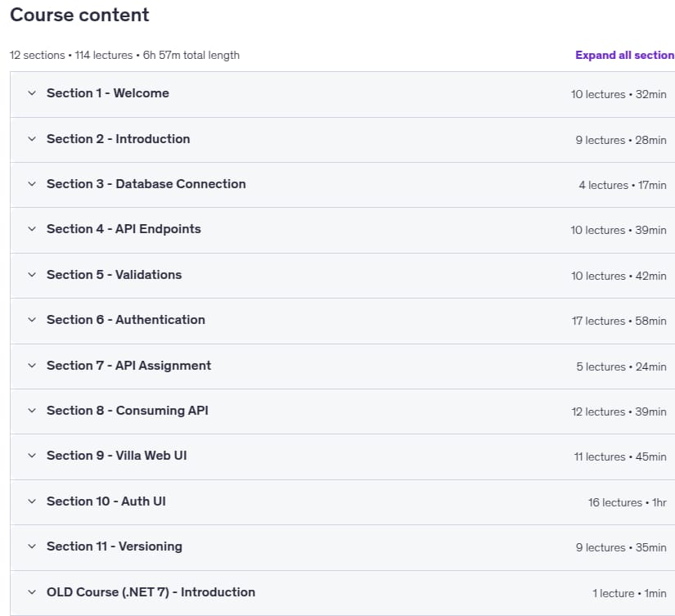Expand Section 2 - Introduction chevron
The width and height of the screenshot is (675, 616).
click(x=32, y=138)
